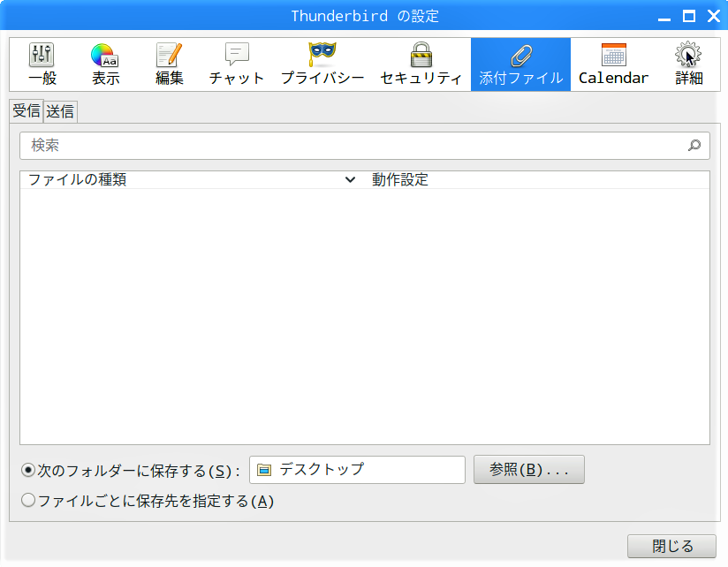Screen dimensions: 728x567
Task: Switch to the 送信 (Outgoing) tab
Action: pyautogui.click(x=60, y=112)
